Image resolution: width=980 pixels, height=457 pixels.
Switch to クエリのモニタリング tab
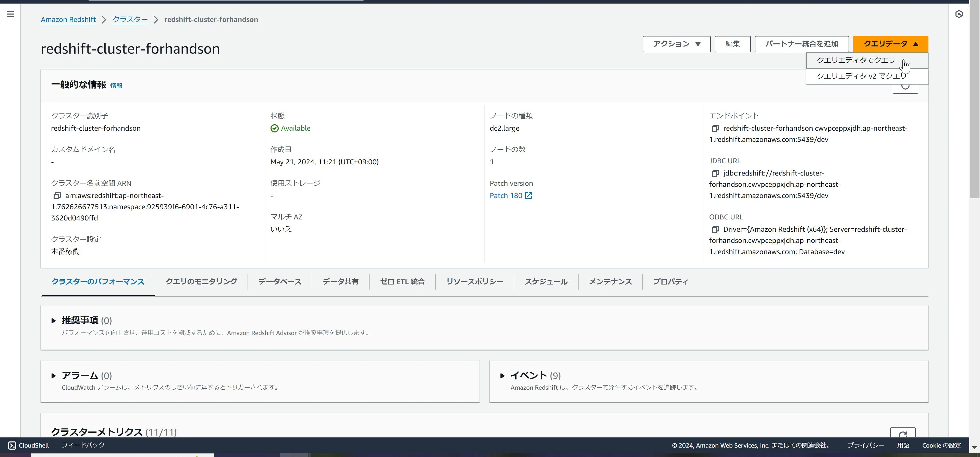click(x=201, y=282)
